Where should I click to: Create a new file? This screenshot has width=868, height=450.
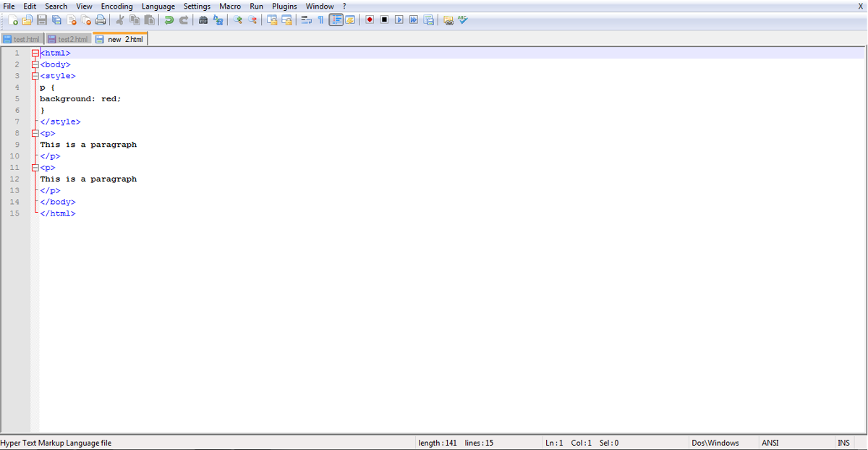coord(13,20)
